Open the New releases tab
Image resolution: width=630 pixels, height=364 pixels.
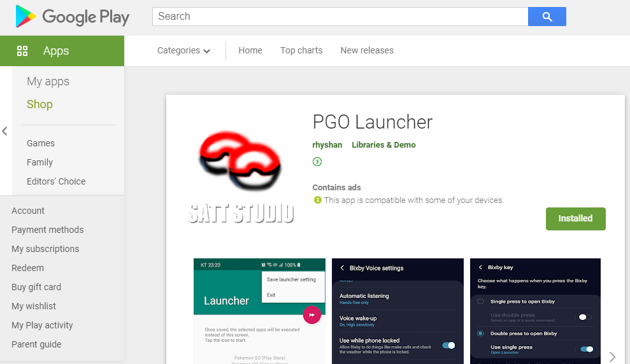click(x=367, y=50)
